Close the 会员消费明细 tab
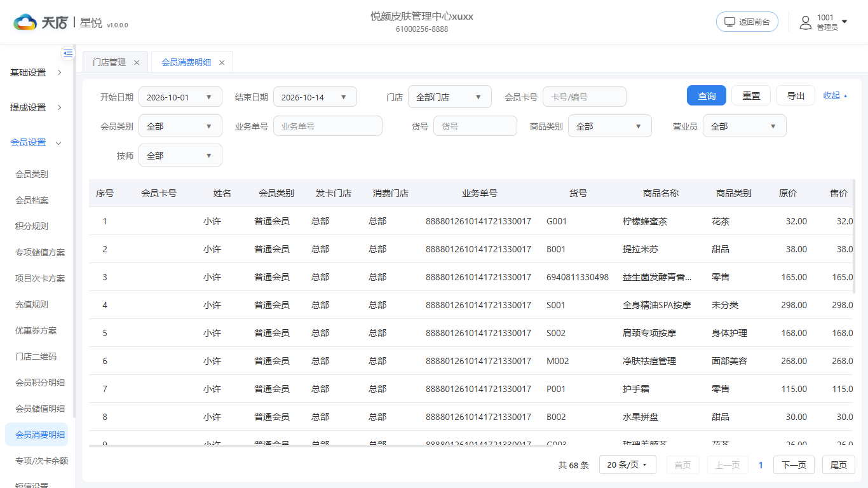The height and width of the screenshot is (488, 868). pos(222,62)
